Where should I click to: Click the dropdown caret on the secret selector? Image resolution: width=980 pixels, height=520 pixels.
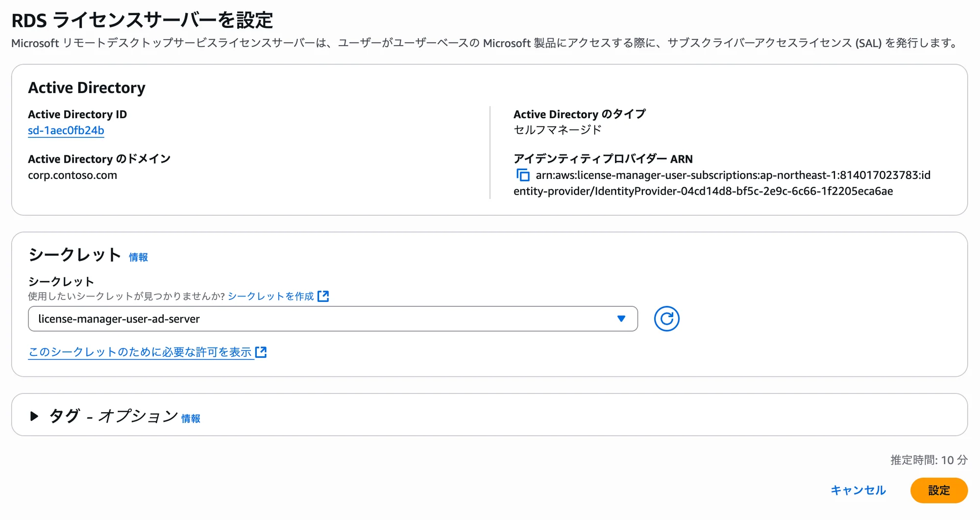[621, 319]
